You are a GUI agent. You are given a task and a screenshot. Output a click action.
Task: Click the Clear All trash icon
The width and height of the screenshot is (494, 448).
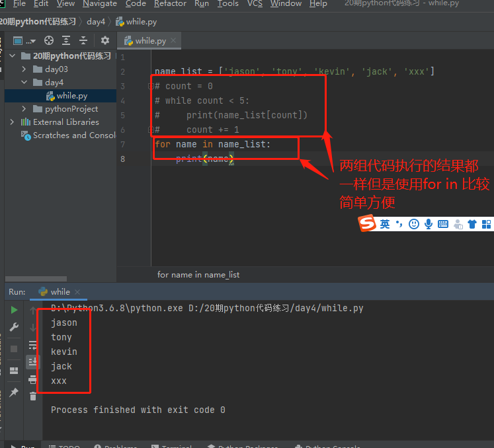33,396
